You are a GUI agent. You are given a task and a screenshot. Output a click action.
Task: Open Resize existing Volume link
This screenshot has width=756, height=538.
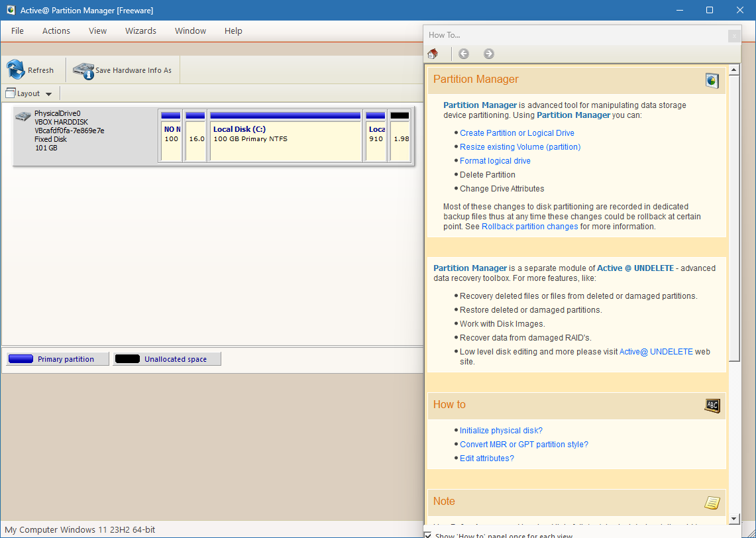click(520, 147)
